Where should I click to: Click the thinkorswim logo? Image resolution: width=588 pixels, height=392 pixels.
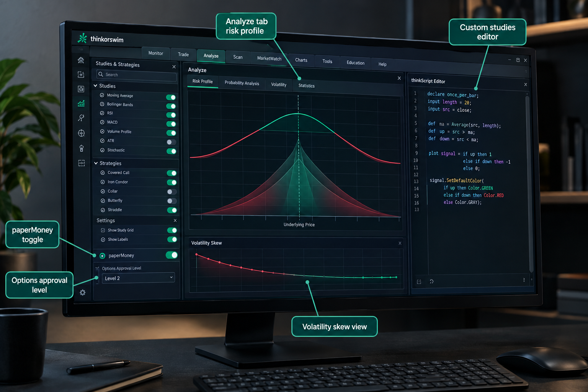point(82,38)
